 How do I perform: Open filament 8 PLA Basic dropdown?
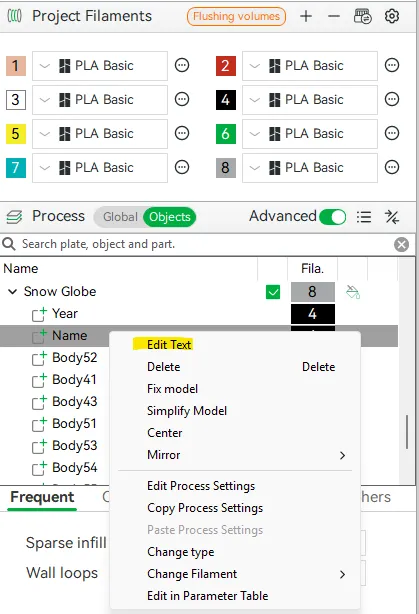(x=310, y=168)
